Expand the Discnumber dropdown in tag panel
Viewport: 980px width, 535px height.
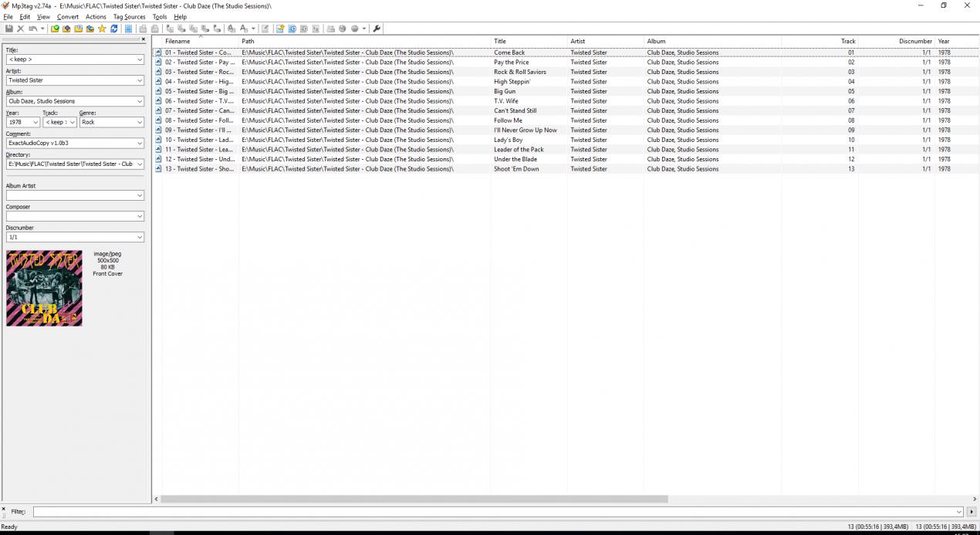tap(140, 238)
